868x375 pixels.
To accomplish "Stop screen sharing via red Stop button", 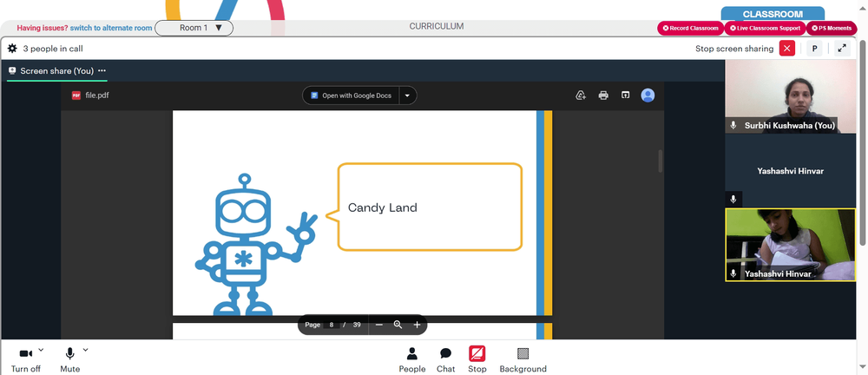I will click(477, 360).
